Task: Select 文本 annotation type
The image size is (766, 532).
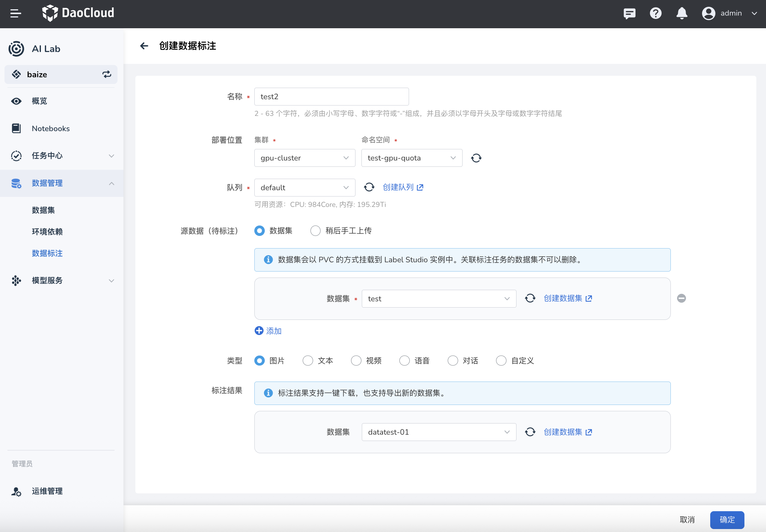Action: click(308, 360)
